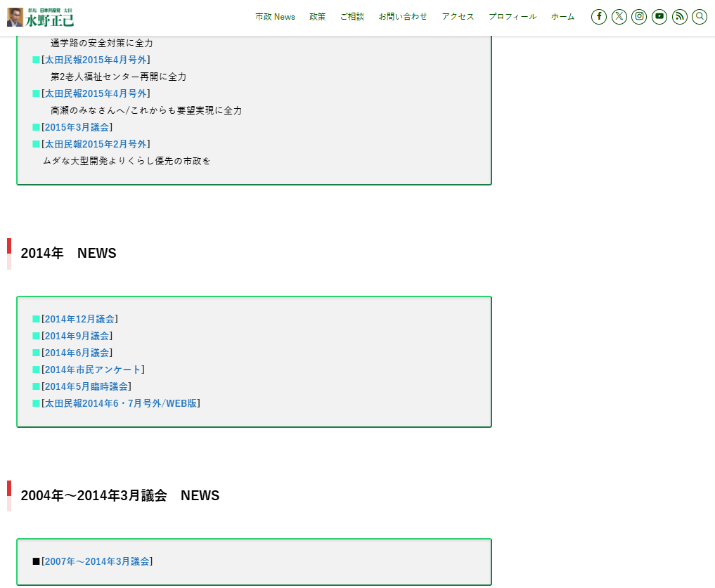The height and width of the screenshot is (588, 715).
Task: Return via ホーム menu item
Action: point(562,17)
